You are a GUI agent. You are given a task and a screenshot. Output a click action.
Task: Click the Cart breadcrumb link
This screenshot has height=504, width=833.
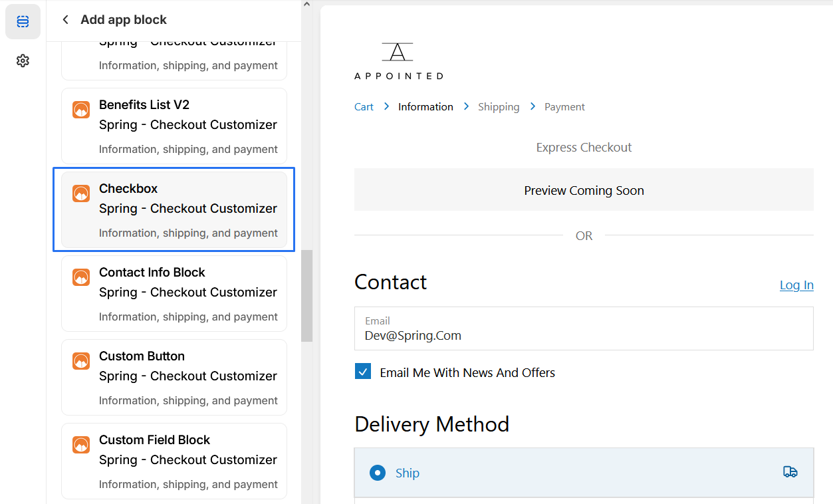coord(364,106)
